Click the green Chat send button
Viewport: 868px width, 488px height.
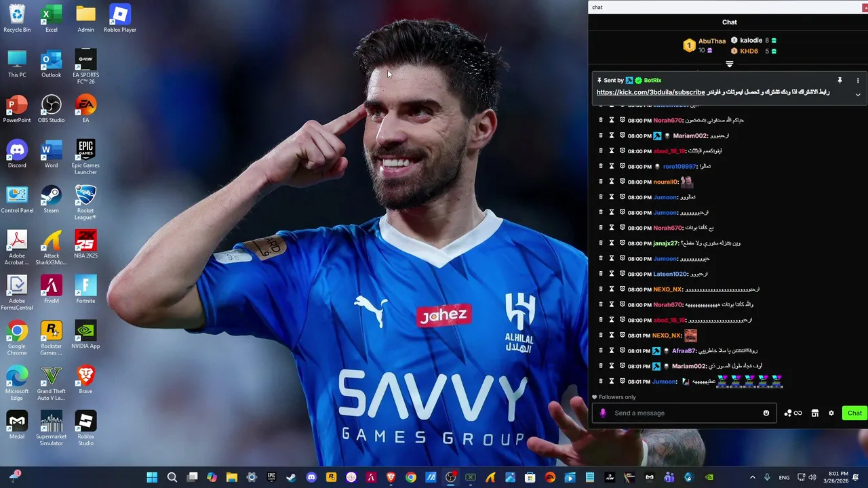coord(854,413)
